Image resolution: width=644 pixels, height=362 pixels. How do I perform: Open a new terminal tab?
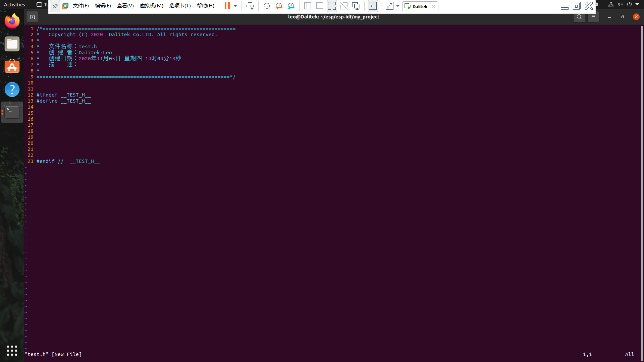[32, 17]
